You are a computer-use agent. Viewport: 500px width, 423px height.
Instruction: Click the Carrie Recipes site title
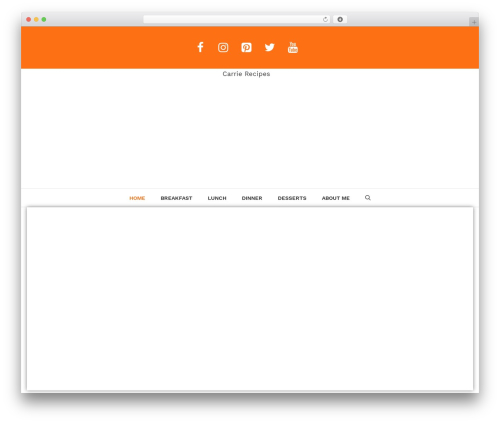246,74
